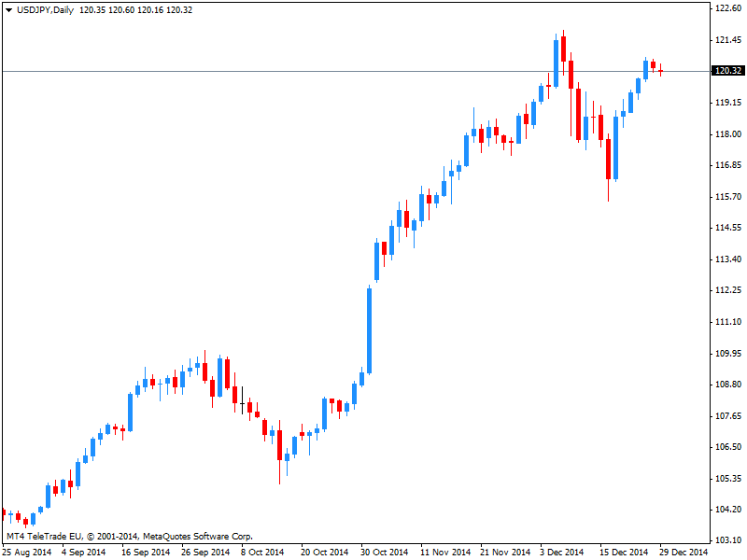Image resolution: width=747 pixels, height=560 pixels.
Task: Click the 26 Sep 2014 date label
Action: [x=205, y=553]
